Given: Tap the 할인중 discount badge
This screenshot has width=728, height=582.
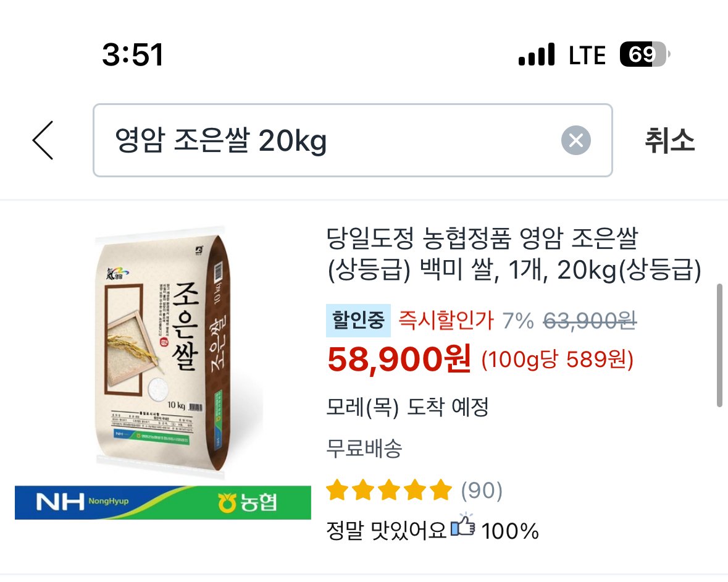Looking at the screenshot, I should 358,321.
